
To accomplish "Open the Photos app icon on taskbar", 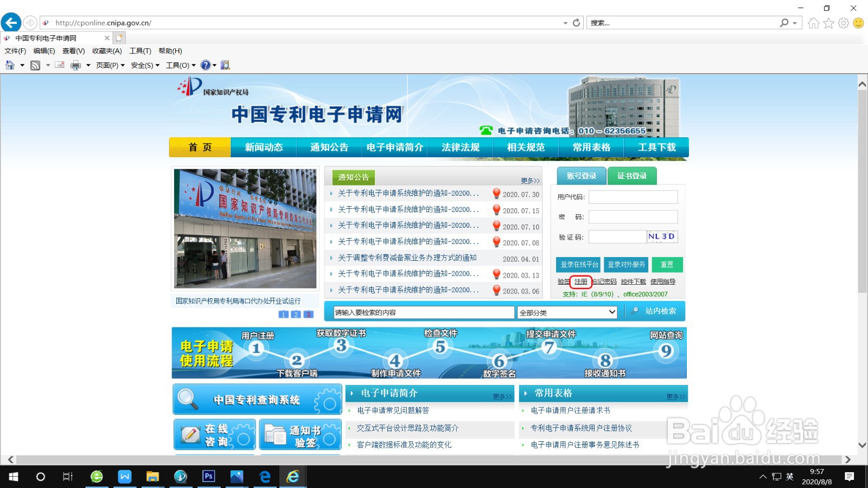I will point(237,477).
